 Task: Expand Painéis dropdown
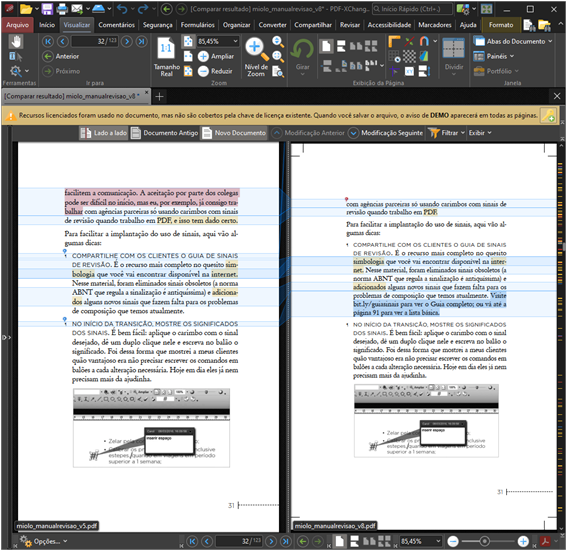[x=512, y=56]
